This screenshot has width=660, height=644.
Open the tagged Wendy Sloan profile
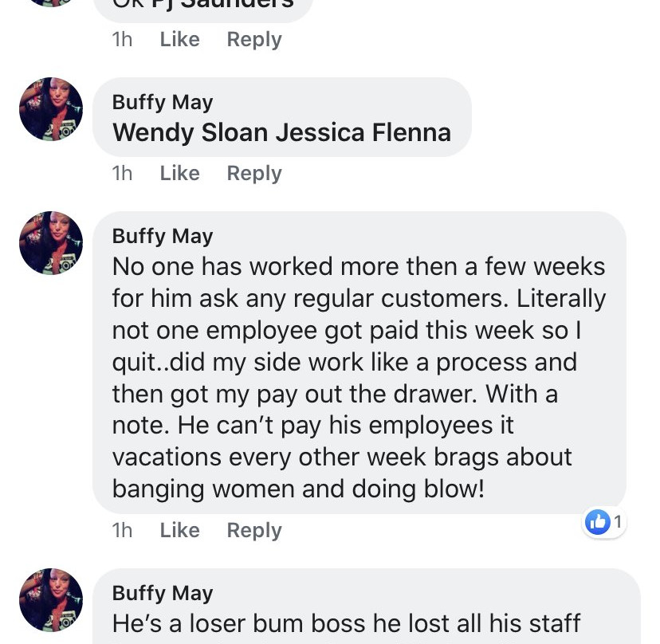pos(191,132)
